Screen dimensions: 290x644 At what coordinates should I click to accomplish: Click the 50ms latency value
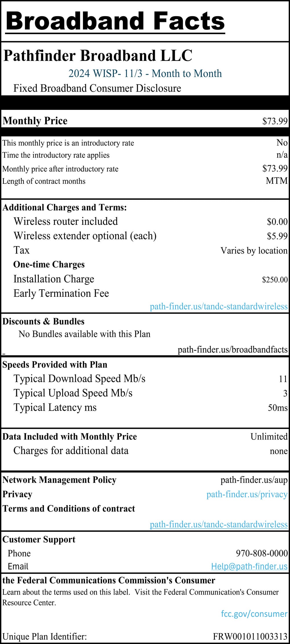278,408
